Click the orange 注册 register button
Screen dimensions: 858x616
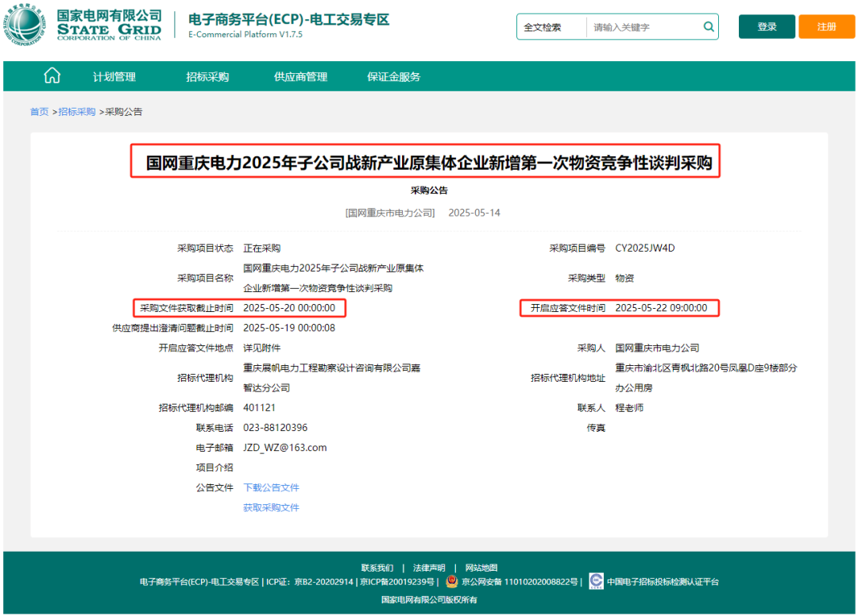826,27
